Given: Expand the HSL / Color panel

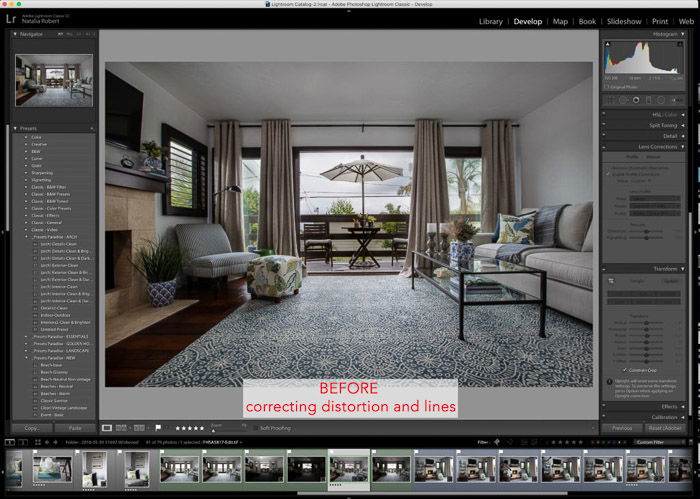Looking at the screenshot, I should click(683, 115).
